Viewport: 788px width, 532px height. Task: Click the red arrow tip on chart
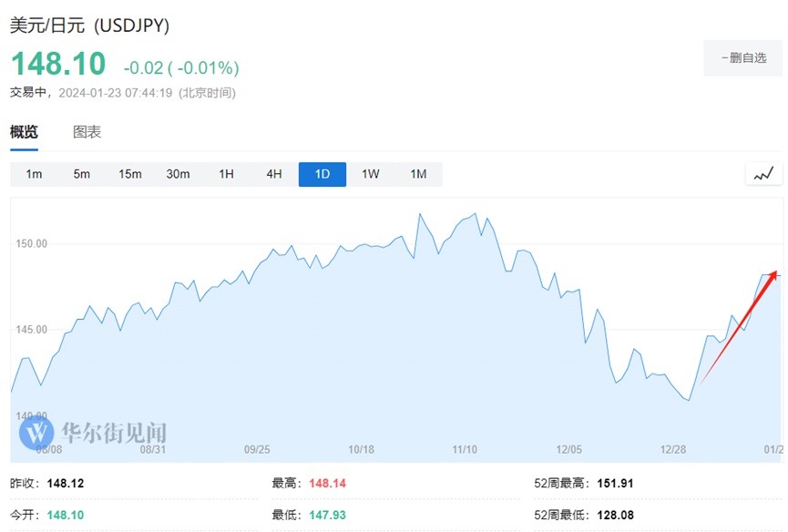pyautogui.click(x=775, y=272)
